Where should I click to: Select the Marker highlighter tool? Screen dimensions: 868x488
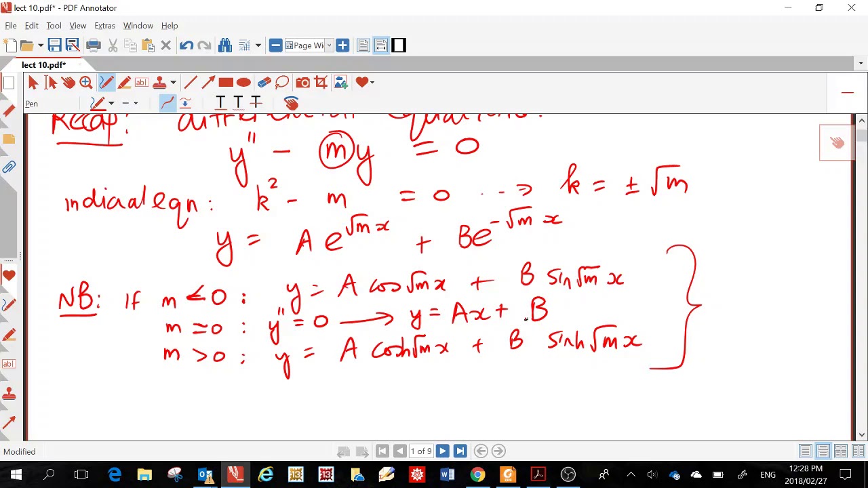tap(124, 83)
